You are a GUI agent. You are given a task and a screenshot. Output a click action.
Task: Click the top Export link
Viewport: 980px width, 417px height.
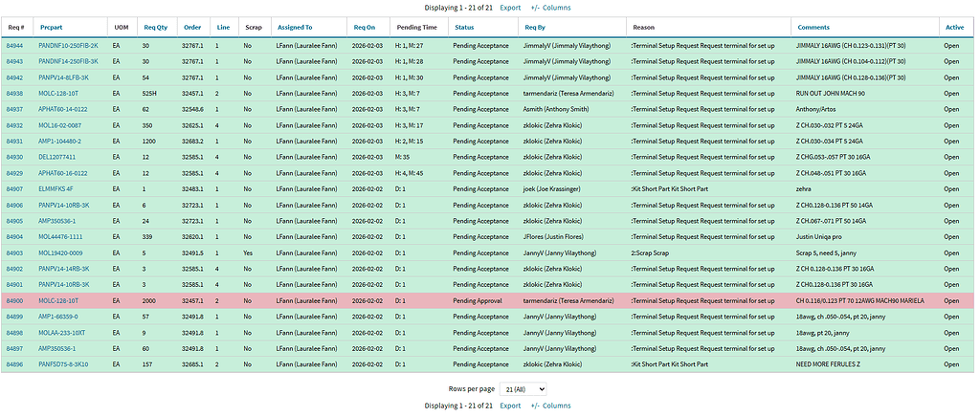click(510, 8)
